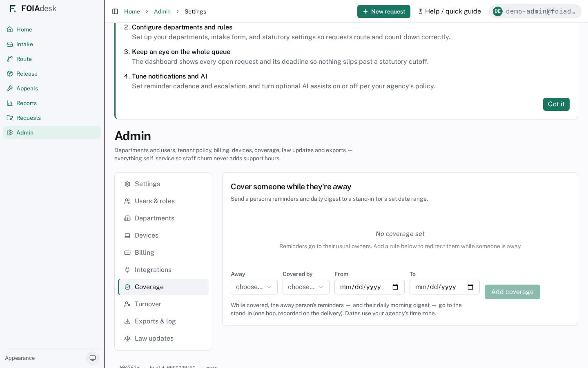Click the Turnover person icon
The height and width of the screenshot is (368, 588).
click(127, 304)
